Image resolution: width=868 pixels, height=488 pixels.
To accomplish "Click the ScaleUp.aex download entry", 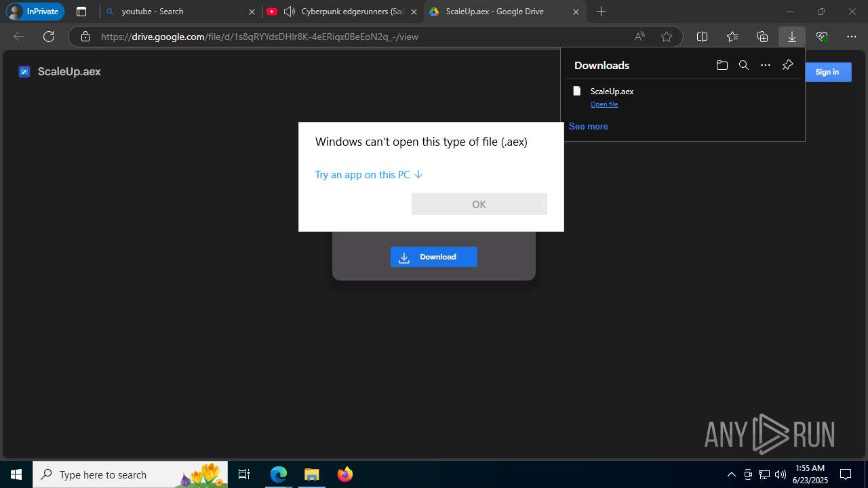I will (x=683, y=97).
